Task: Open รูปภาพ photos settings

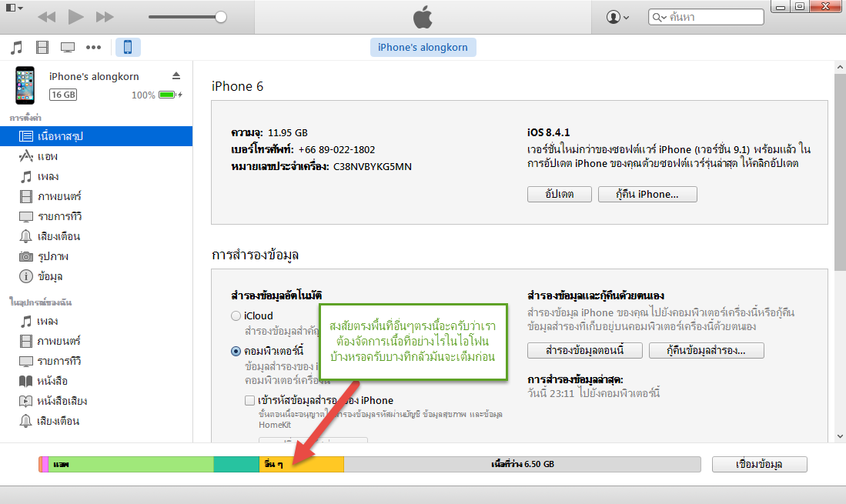Action: 96,256
